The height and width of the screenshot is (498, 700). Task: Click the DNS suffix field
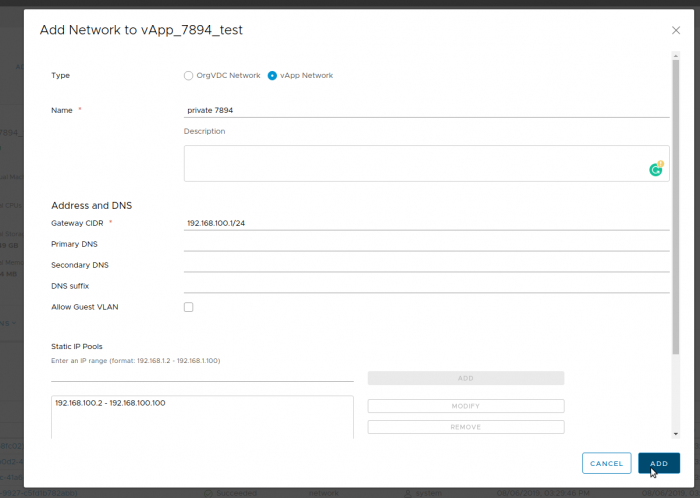pyautogui.click(x=426, y=286)
